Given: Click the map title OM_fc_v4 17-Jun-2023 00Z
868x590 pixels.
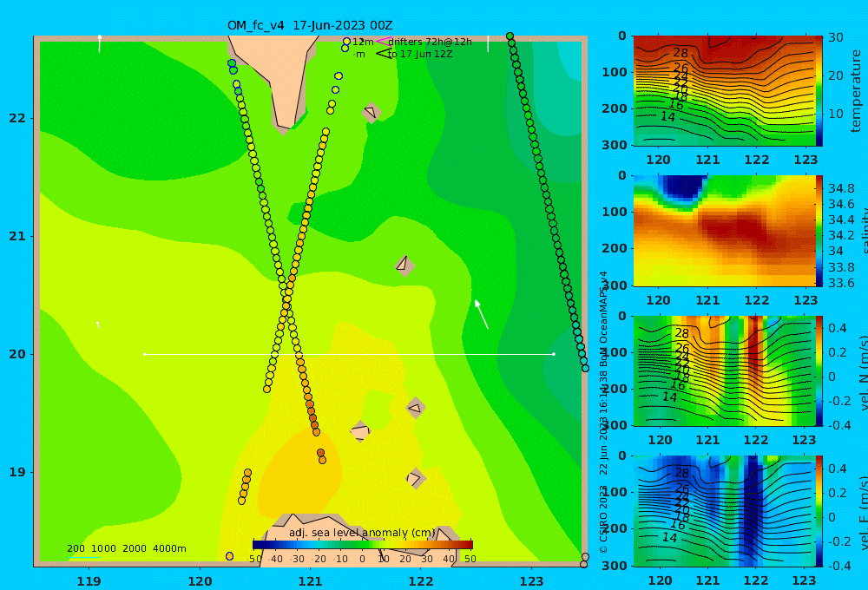Looking at the screenshot, I should click(310, 25).
